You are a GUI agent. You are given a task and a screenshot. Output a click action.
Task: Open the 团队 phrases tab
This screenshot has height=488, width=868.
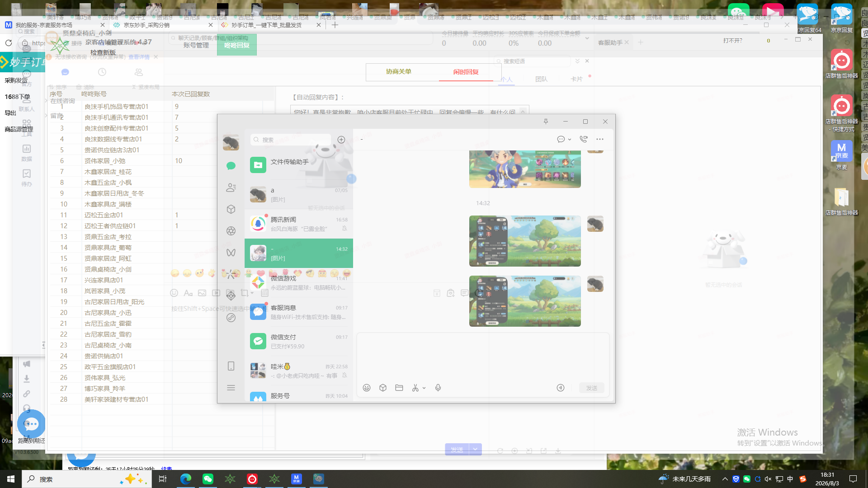point(541,79)
